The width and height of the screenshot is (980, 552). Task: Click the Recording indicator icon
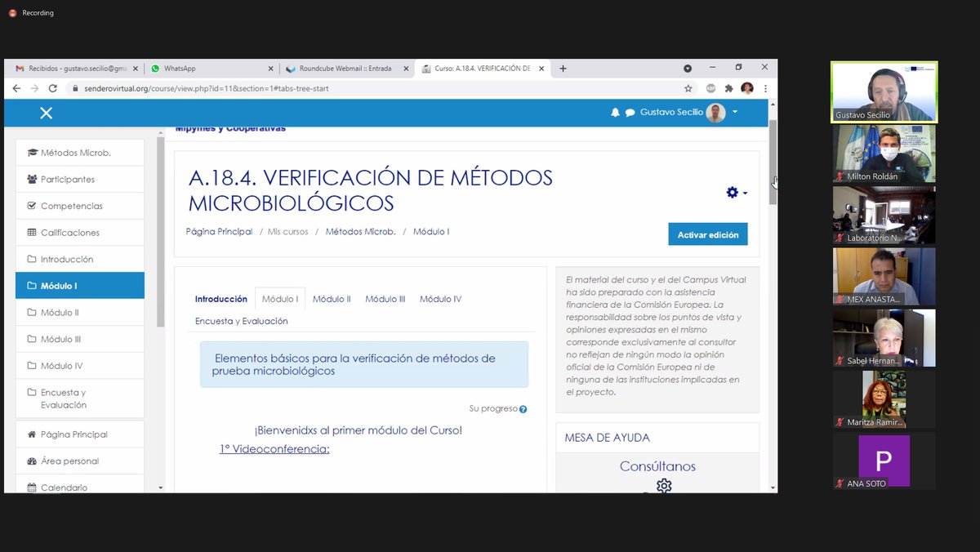[x=12, y=12]
